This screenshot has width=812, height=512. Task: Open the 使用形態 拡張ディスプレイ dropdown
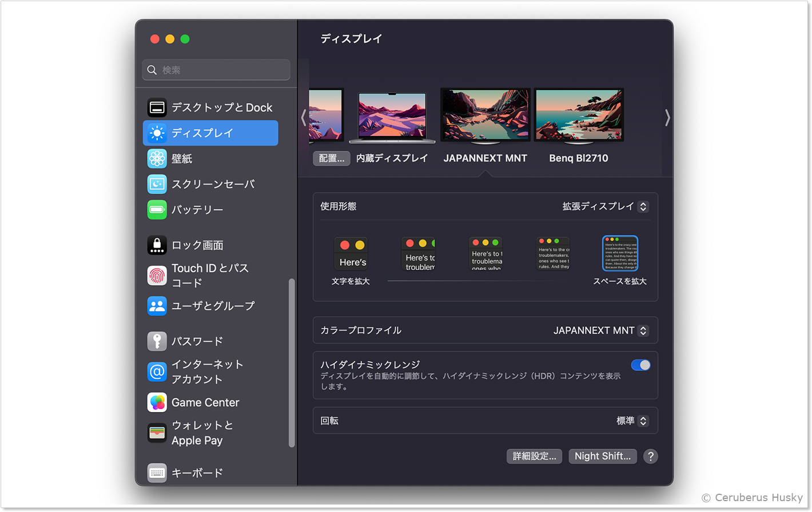(605, 206)
